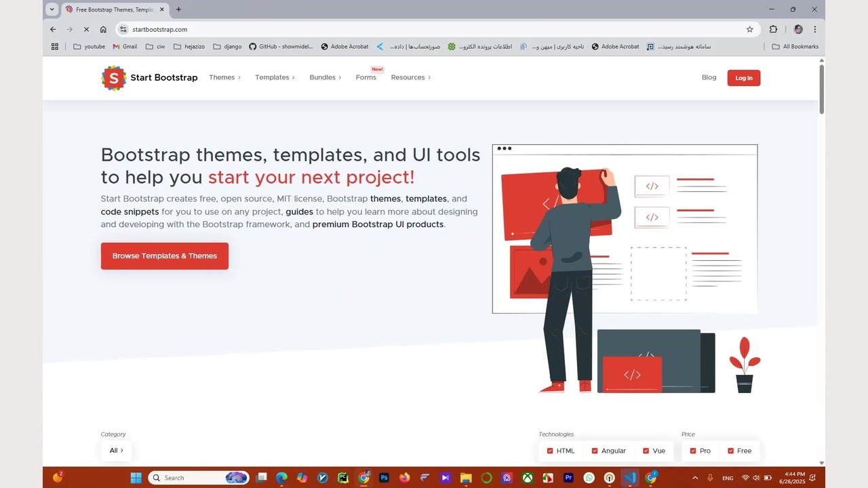Open WhatsApp from the taskbar
This screenshot has width=868, height=488.
pyautogui.click(x=589, y=478)
